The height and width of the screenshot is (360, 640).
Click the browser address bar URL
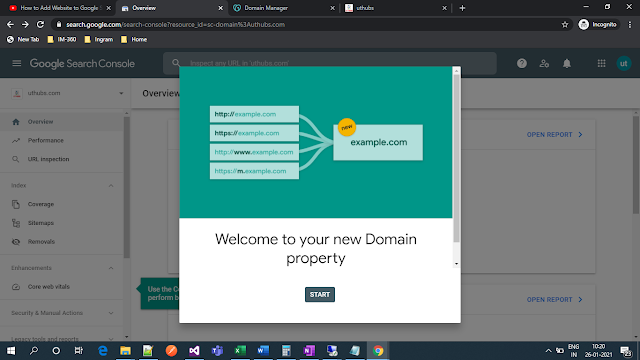pos(176,24)
